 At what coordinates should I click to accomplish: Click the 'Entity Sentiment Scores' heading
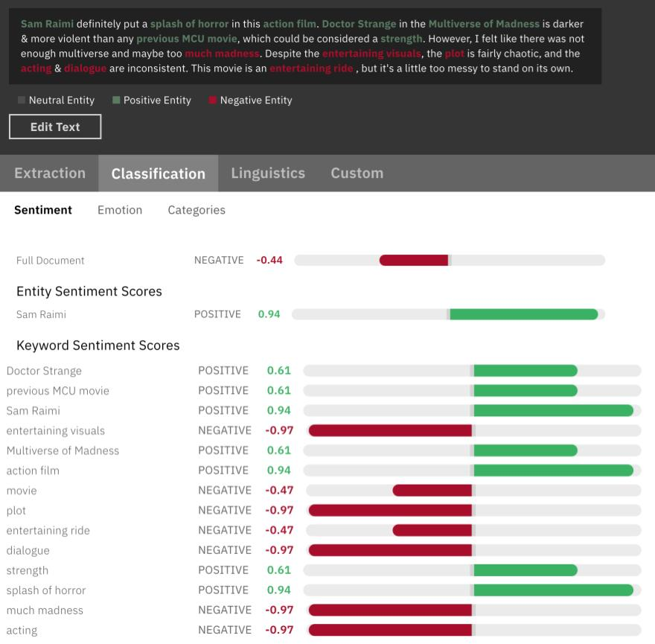[x=89, y=291]
